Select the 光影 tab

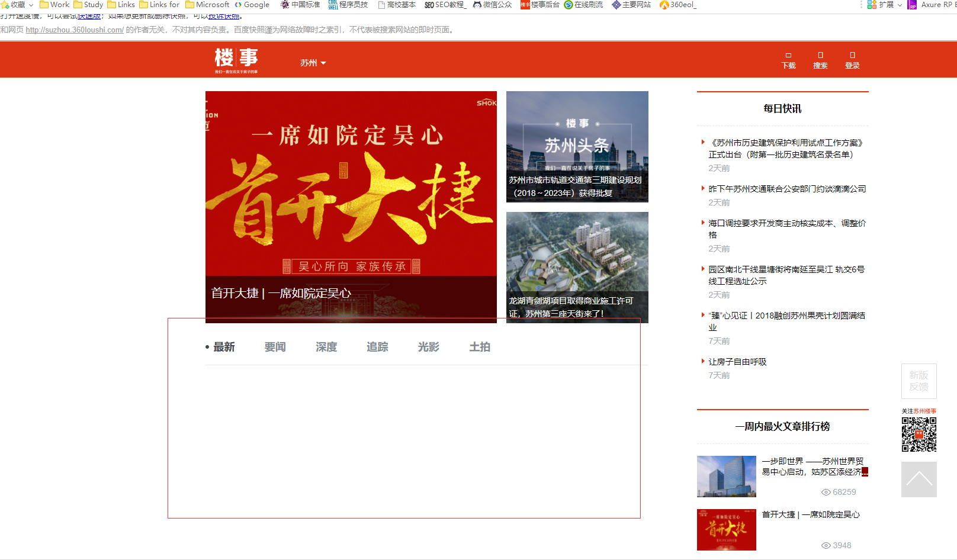click(x=428, y=347)
